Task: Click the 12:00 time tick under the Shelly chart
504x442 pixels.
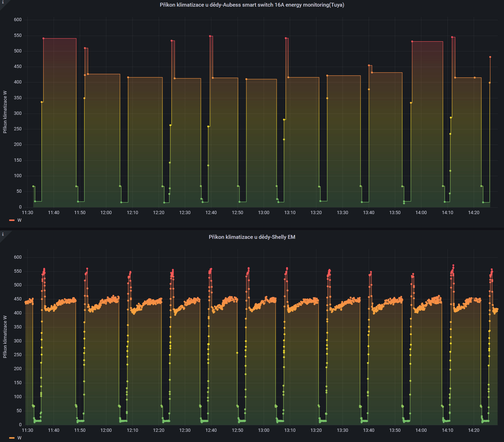Action: [106, 430]
